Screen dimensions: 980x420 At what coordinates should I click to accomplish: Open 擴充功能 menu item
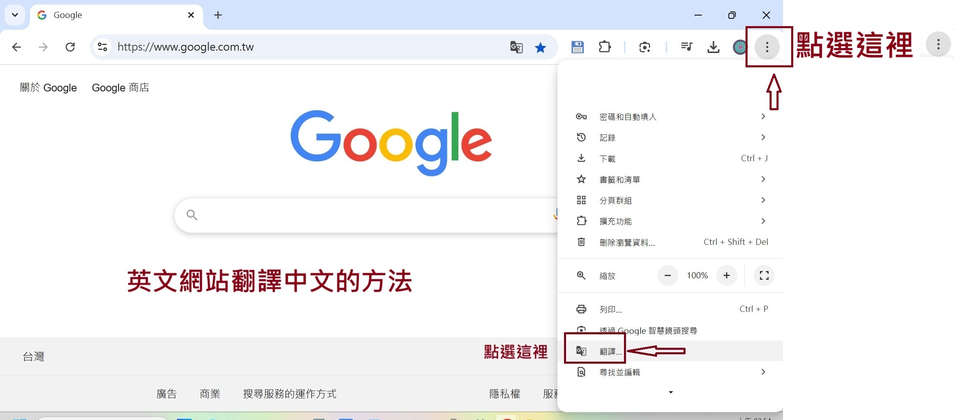[x=670, y=221]
